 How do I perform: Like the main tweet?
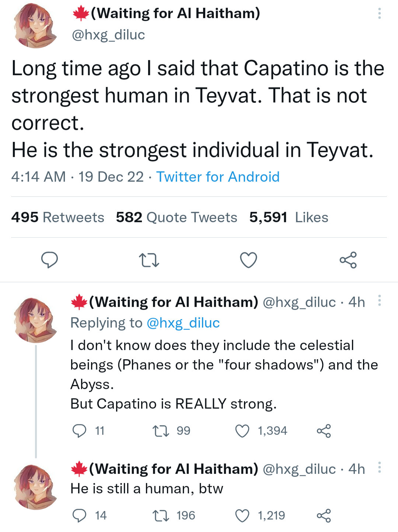(248, 260)
